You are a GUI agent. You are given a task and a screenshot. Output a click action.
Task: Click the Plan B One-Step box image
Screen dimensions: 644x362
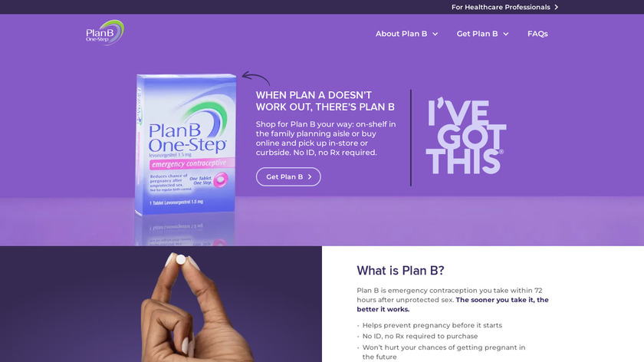(186, 144)
